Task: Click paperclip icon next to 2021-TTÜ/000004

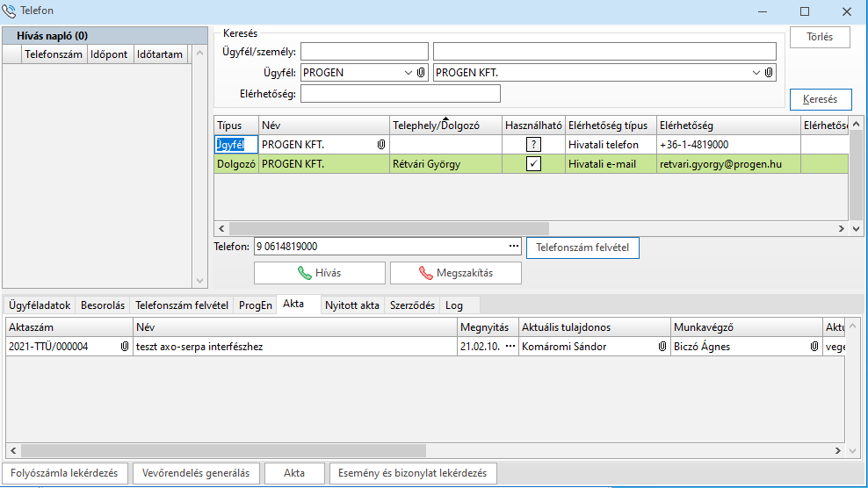Action: (125, 347)
